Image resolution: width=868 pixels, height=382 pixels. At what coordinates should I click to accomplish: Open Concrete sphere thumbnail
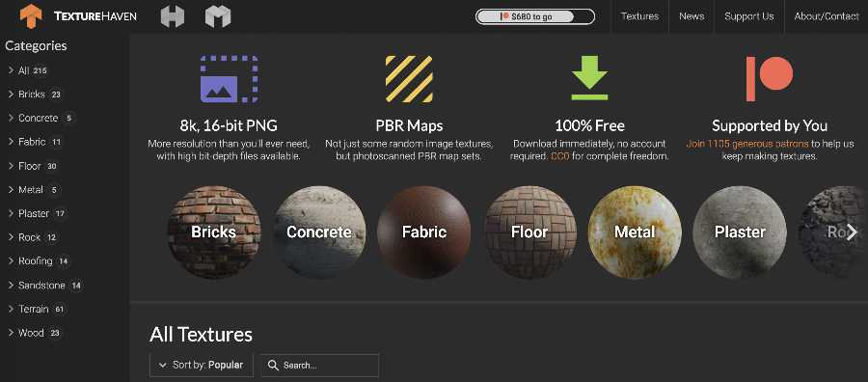point(319,232)
